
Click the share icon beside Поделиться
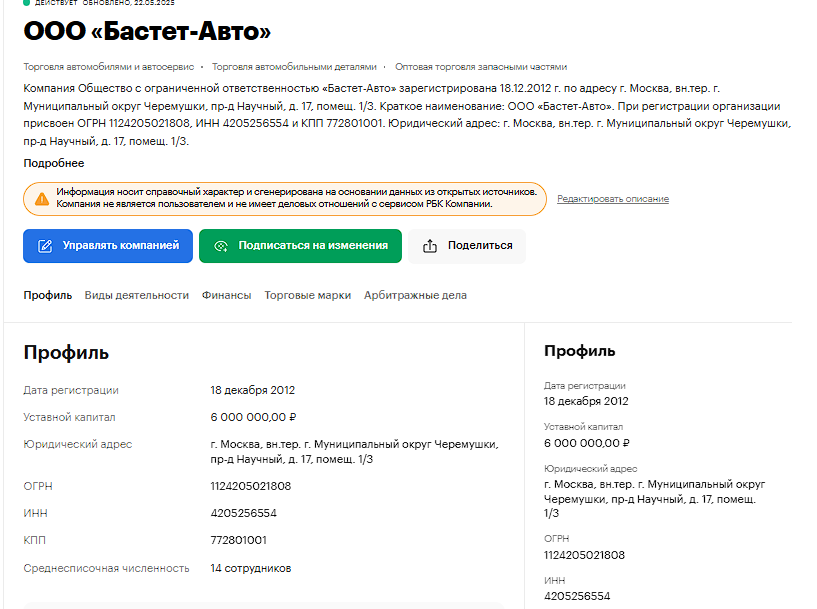(x=430, y=246)
